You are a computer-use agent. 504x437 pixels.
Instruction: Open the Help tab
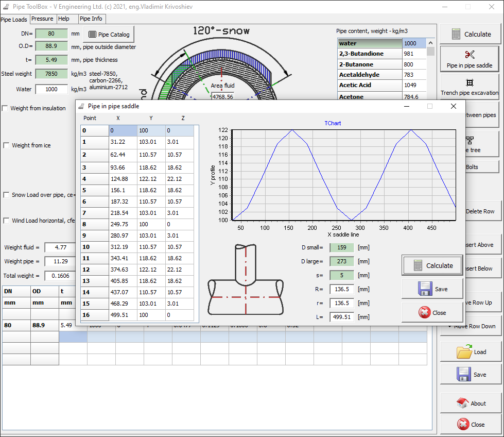tap(64, 19)
